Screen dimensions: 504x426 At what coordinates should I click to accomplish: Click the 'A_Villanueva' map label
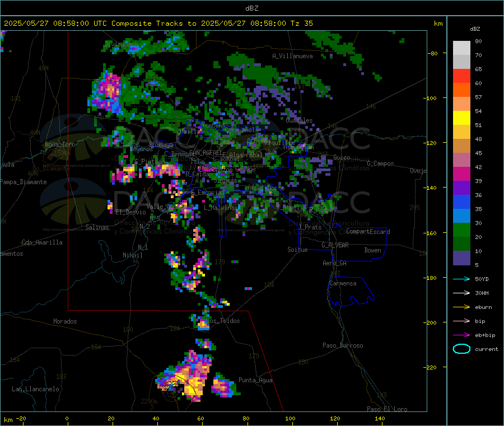pos(292,56)
